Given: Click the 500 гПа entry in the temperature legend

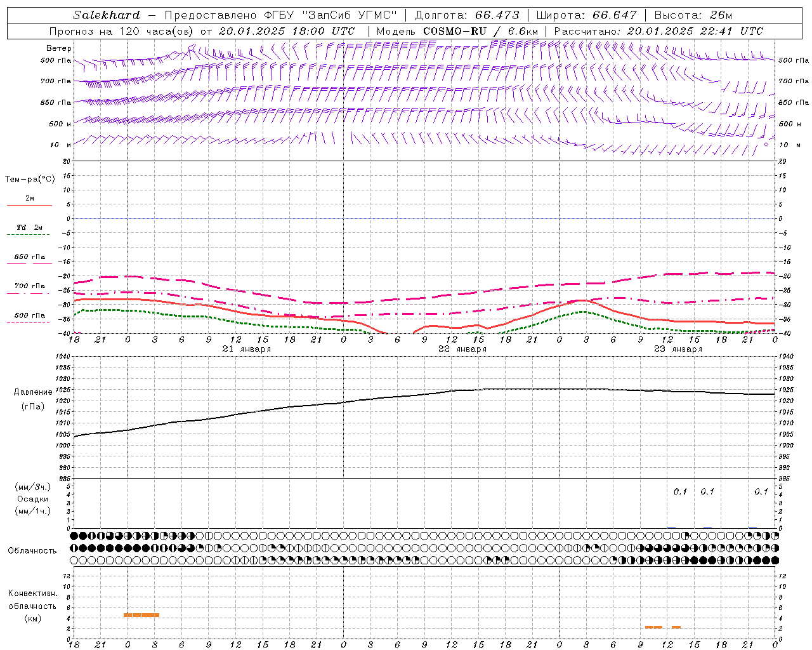Looking at the screenshot, I should 30,315.
